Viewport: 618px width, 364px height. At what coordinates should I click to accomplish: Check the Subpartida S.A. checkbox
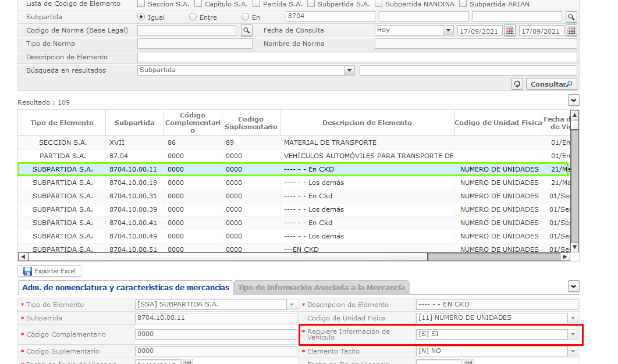click(311, 4)
